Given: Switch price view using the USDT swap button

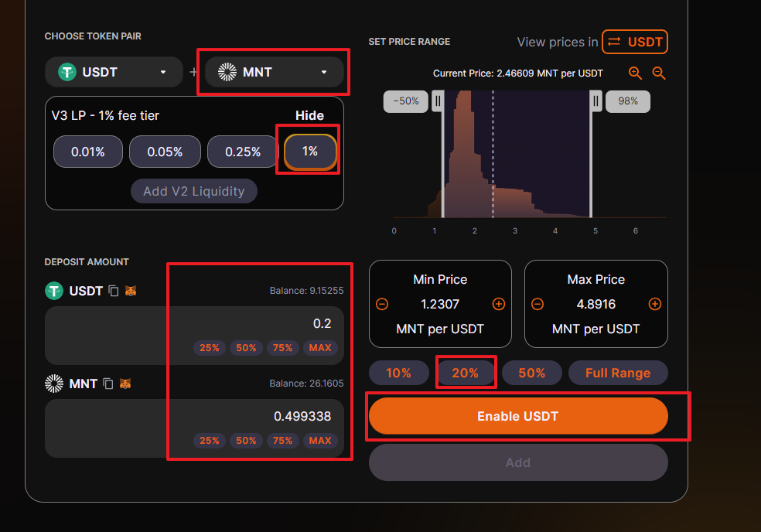Looking at the screenshot, I should 635,42.
